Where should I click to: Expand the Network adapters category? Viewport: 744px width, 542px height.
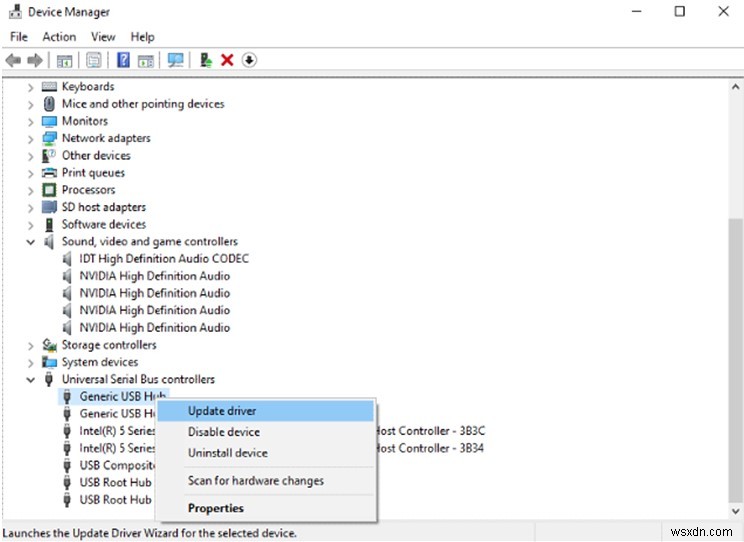[x=30, y=139]
